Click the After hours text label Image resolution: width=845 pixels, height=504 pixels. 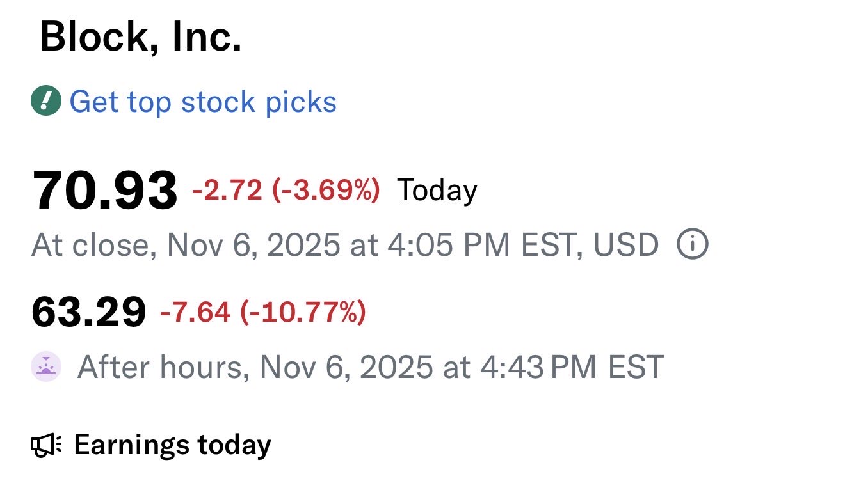click(163, 367)
